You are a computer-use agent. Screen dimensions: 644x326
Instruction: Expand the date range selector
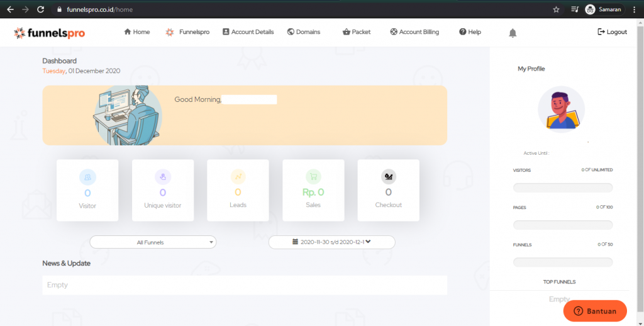[x=332, y=242]
